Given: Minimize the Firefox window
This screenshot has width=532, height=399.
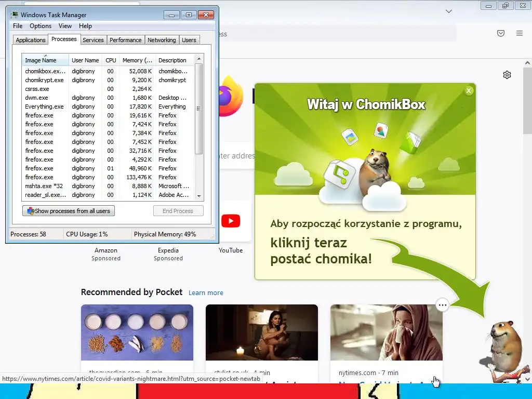Looking at the screenshot, I should point(488,6).
